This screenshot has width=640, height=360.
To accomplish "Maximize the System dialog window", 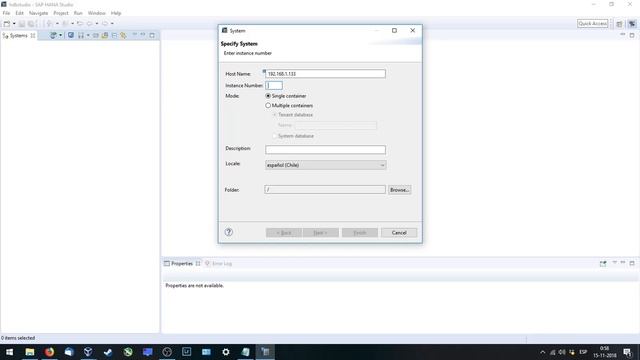I will 394,31.
